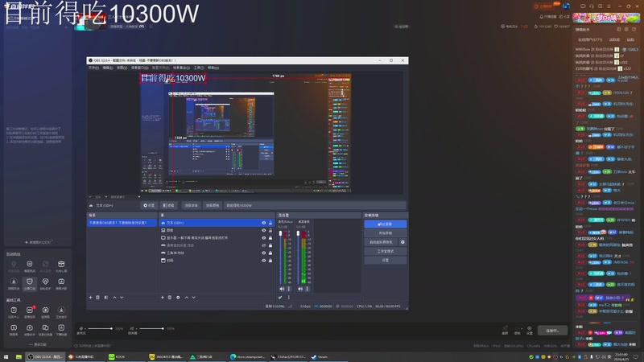This screenshot has height=362, width=644.
Task: Toggle visibility of 扫码 source
Action: point(264,260)
